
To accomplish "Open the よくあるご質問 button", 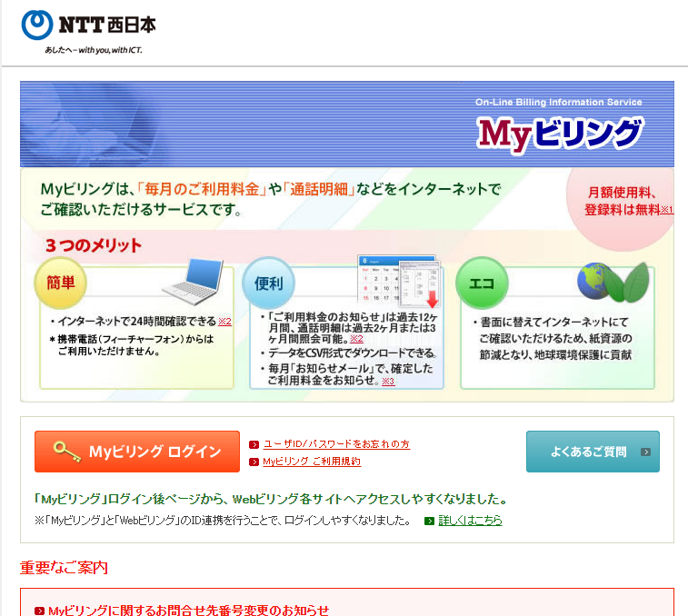I will [x=593, y=452].
